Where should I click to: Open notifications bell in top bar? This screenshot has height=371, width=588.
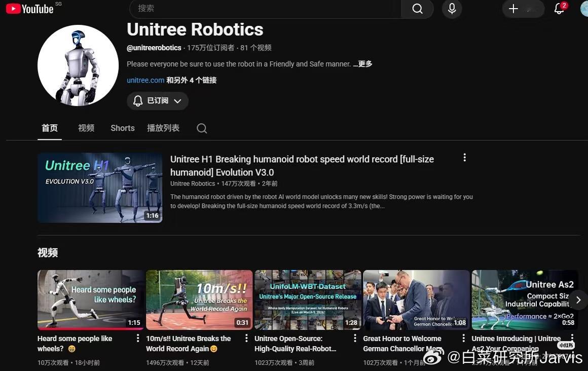tap(559, 8)
